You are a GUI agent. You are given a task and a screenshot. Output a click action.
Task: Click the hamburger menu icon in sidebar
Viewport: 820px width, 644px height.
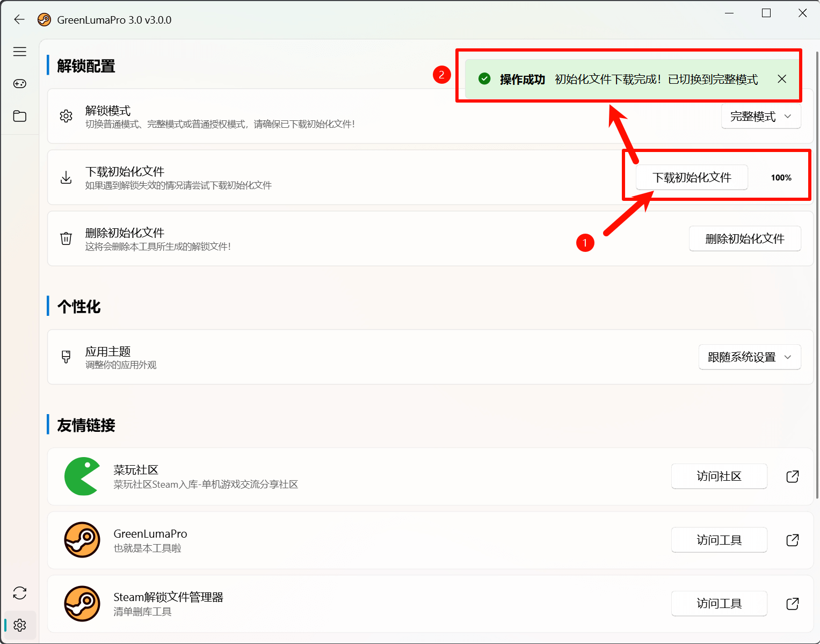click(x=20, y=52)
